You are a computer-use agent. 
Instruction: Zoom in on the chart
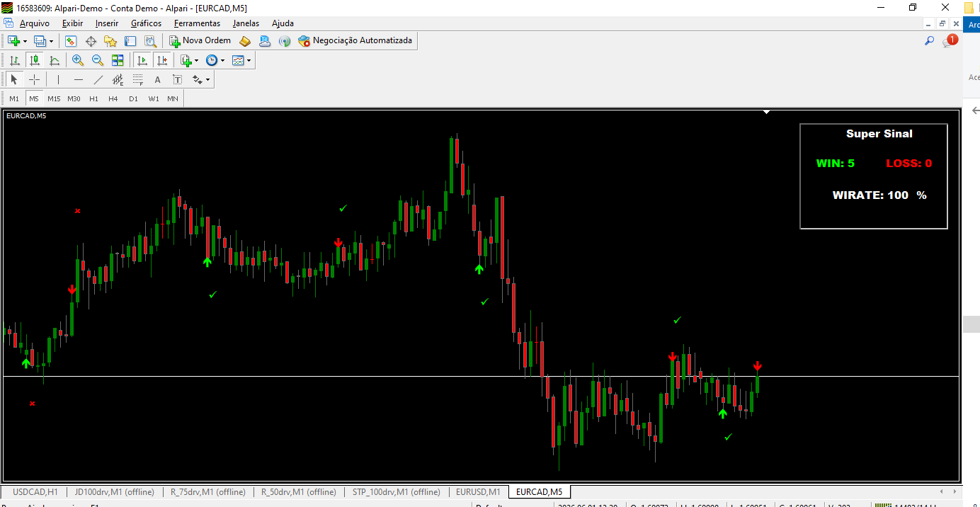pyautogui.click(x=78, y=60)
